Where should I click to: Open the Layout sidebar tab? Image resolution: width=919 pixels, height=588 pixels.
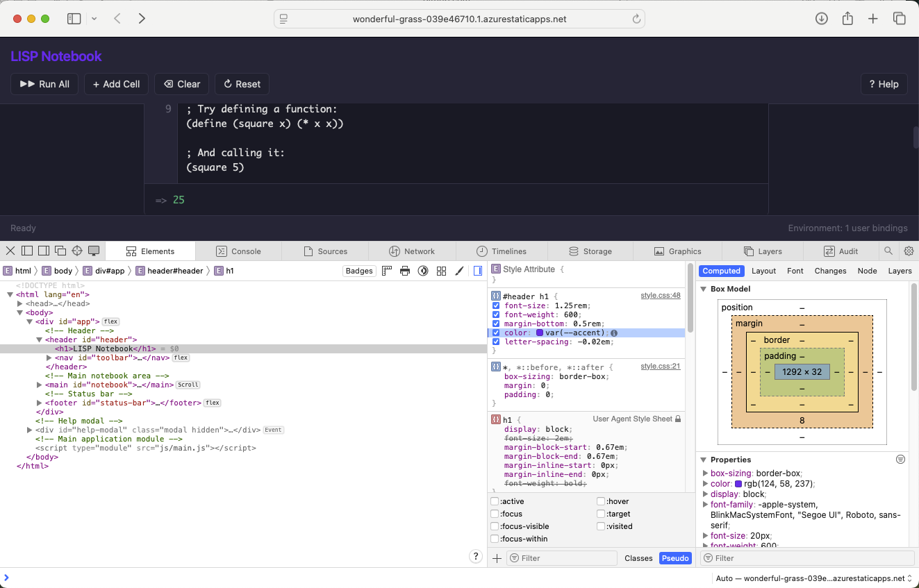[763, 271]
